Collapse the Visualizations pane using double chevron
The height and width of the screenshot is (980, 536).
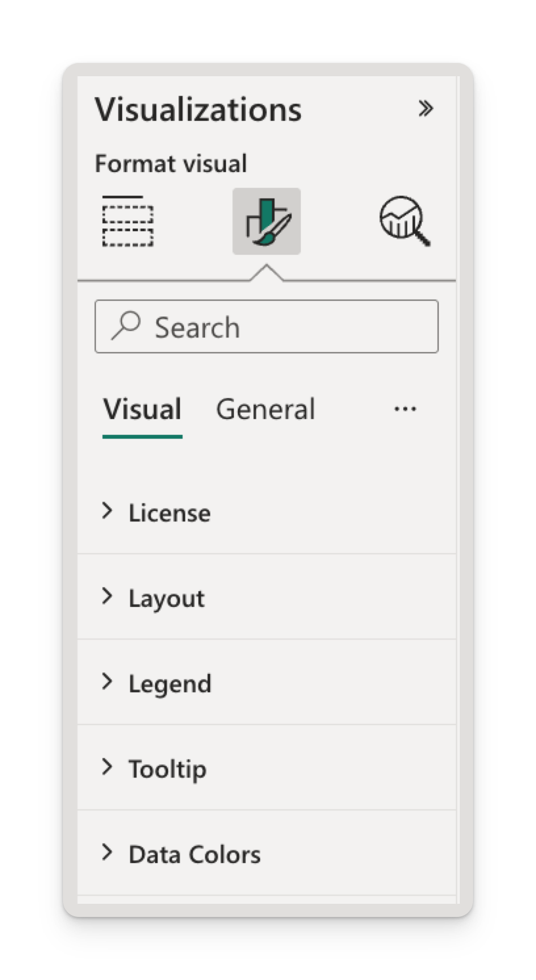(426, 108)
